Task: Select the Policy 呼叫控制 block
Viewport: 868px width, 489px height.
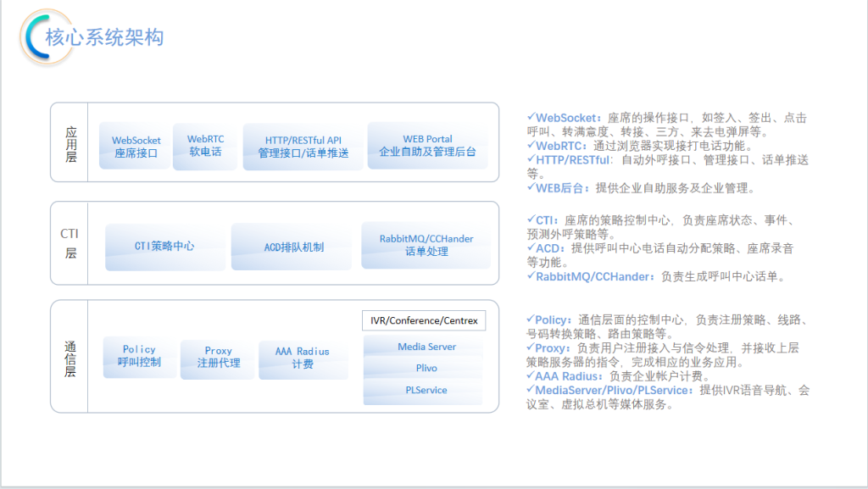Action: coord(139,356)
